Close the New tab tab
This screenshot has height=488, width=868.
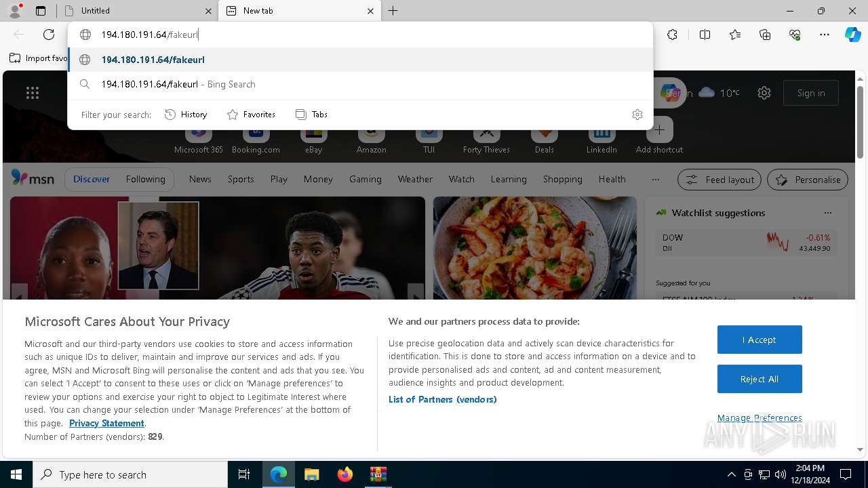(370, 11)
